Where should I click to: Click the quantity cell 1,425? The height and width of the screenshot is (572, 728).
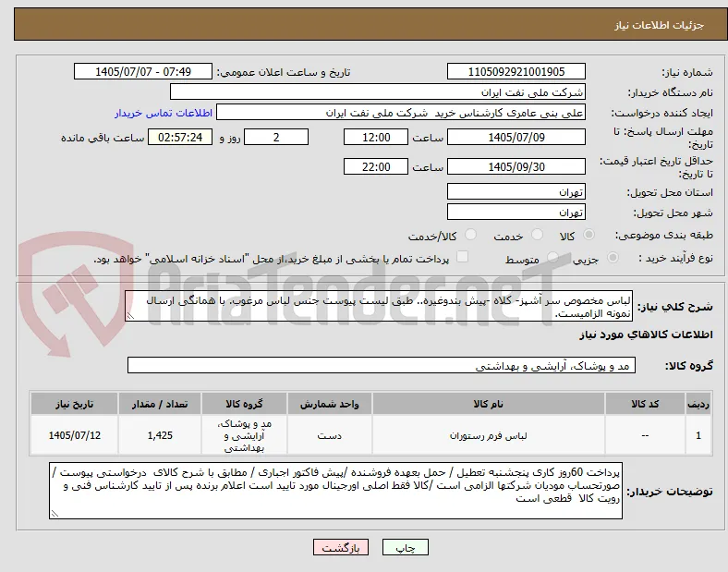pos(160,435)
